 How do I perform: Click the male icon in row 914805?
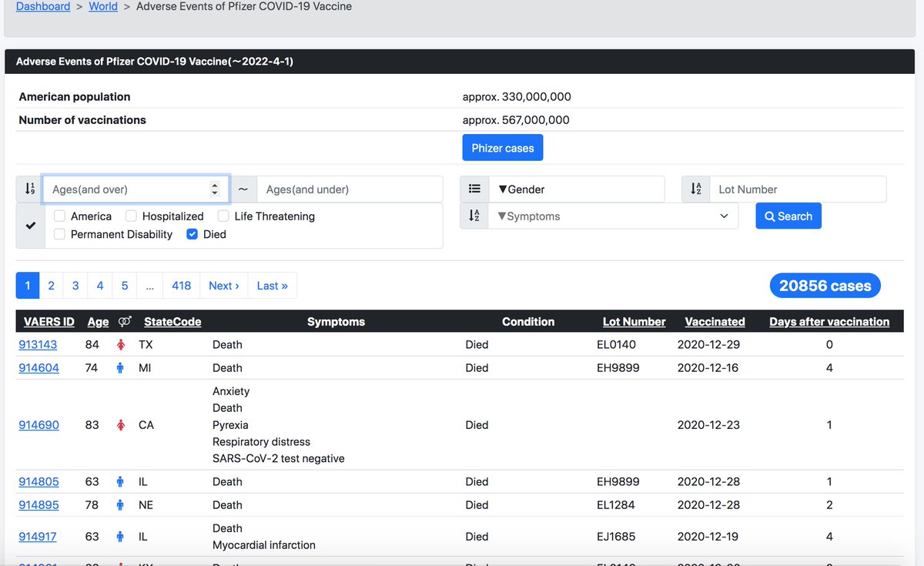120,482
